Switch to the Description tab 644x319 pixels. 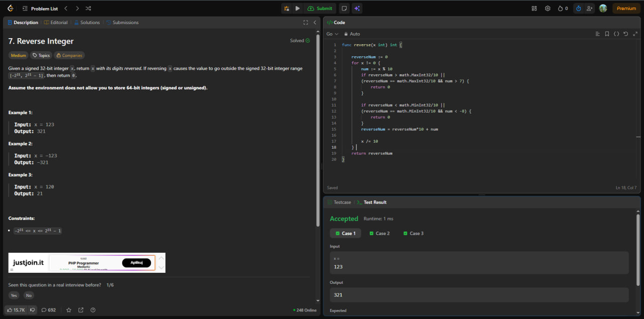23,23
